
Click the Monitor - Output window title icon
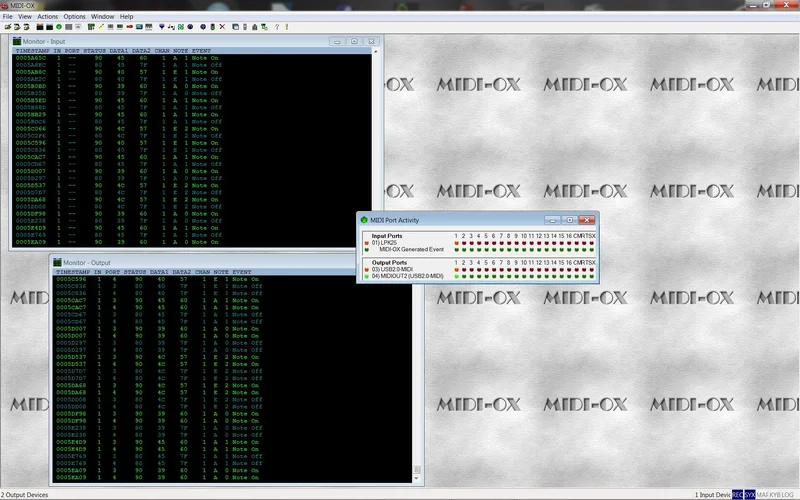(57, 262)
